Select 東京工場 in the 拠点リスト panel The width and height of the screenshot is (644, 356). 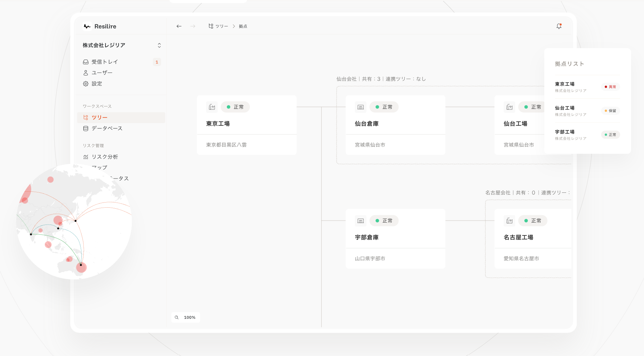(x=565, y=84)
